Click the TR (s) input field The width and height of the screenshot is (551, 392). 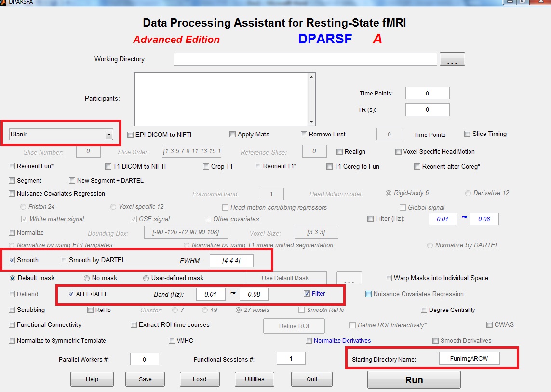(x=427, y=109)
